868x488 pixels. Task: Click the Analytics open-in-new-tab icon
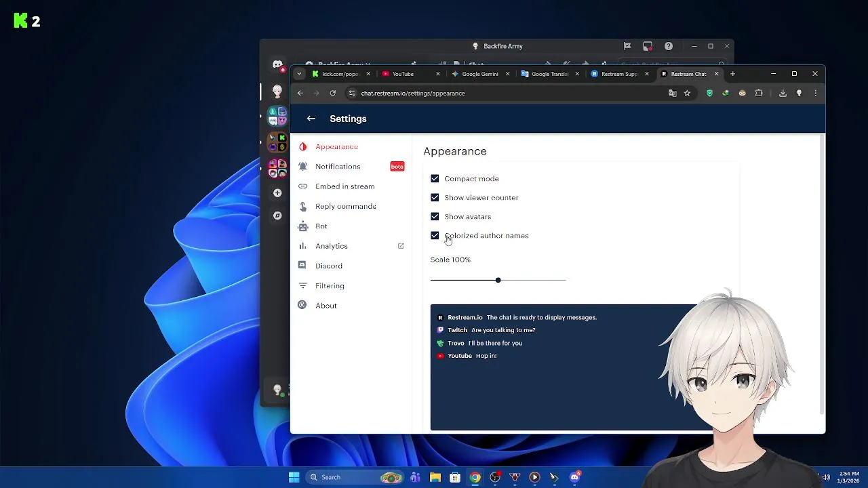(x=401, y=245)
